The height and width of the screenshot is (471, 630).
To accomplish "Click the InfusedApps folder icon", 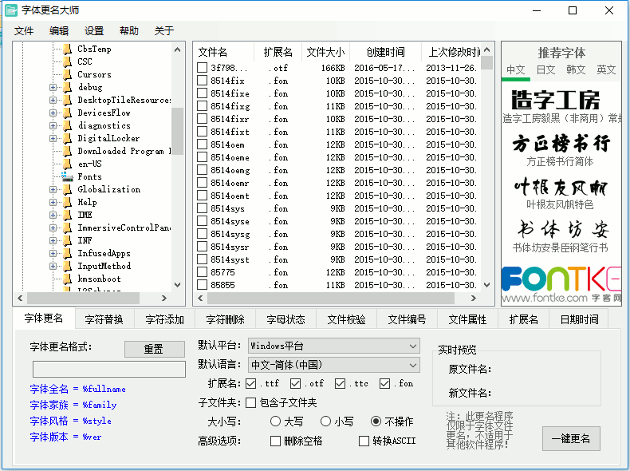I will pyautogui.click(x=68, y=253).
